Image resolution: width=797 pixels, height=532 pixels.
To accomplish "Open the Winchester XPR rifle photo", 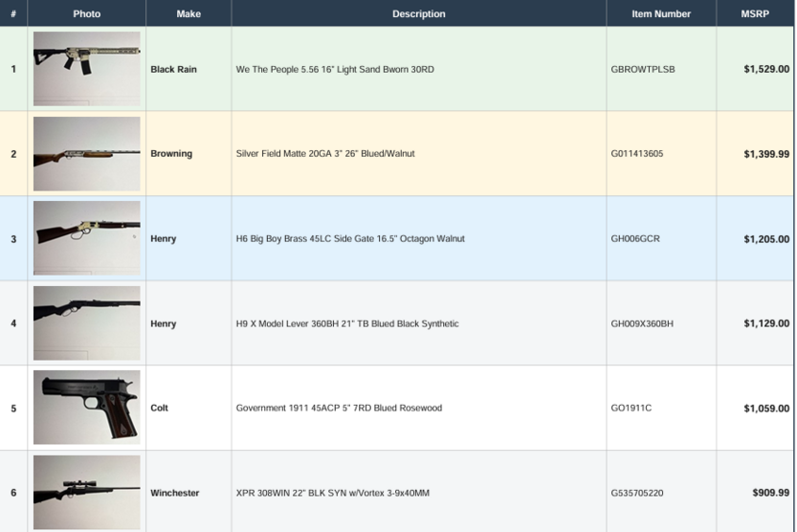I will tap(87, 492).
